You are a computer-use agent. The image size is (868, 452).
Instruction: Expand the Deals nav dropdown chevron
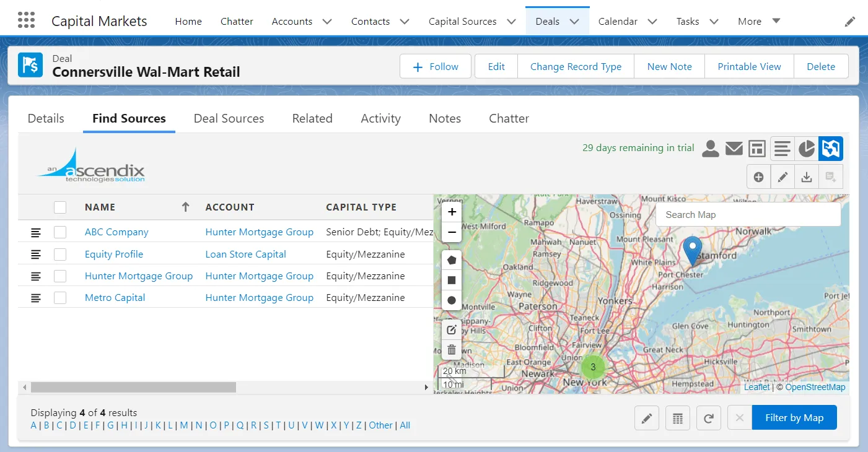pyautogui.click(x=574, y=22)
